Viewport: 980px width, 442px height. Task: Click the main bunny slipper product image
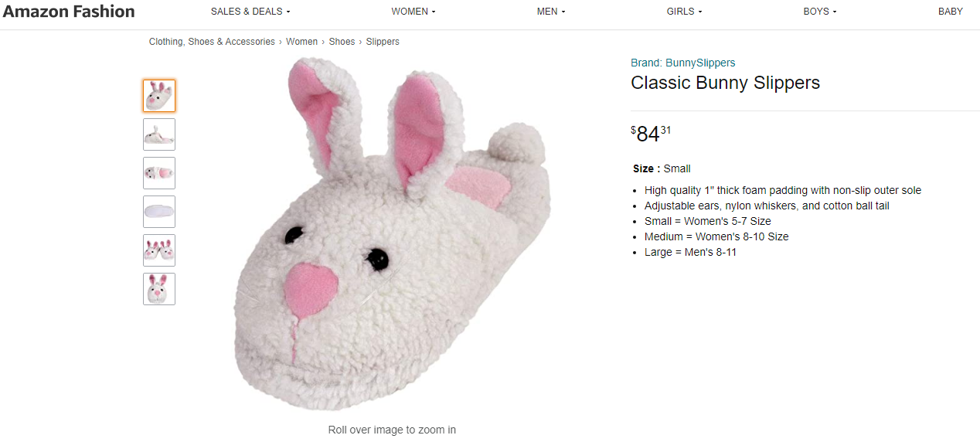[392, 234]
